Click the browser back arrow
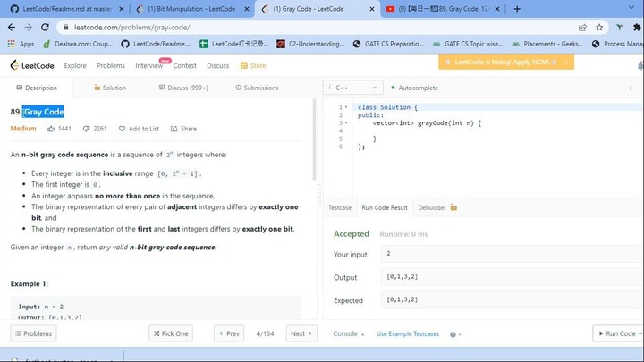 click(x=11, y=27)
